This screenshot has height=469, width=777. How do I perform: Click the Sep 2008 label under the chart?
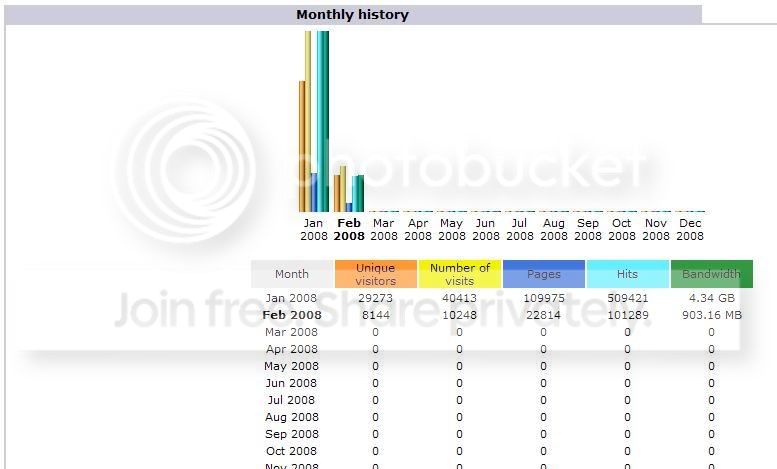588,230
